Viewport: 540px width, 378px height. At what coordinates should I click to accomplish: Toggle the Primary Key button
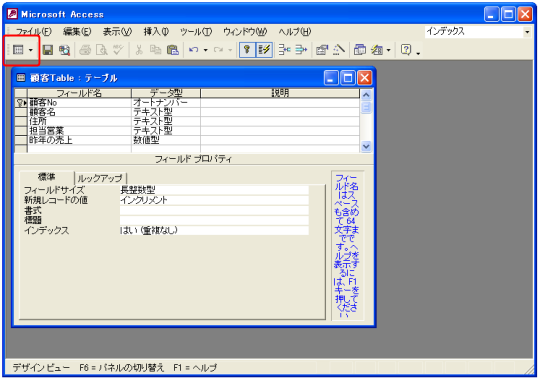[247, 50]
